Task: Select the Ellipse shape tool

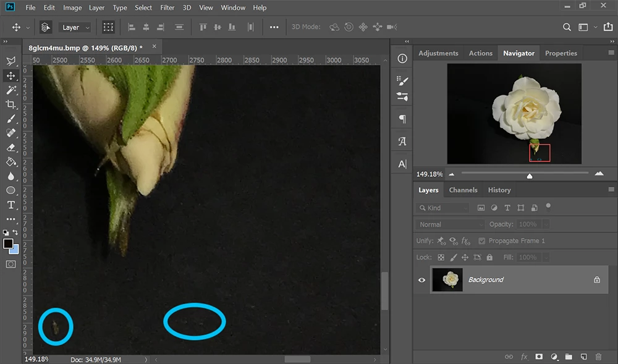Action: (11, 190)
